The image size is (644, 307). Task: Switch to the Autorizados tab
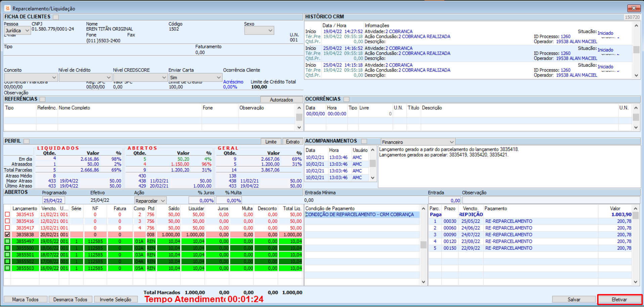coord(281,100)
